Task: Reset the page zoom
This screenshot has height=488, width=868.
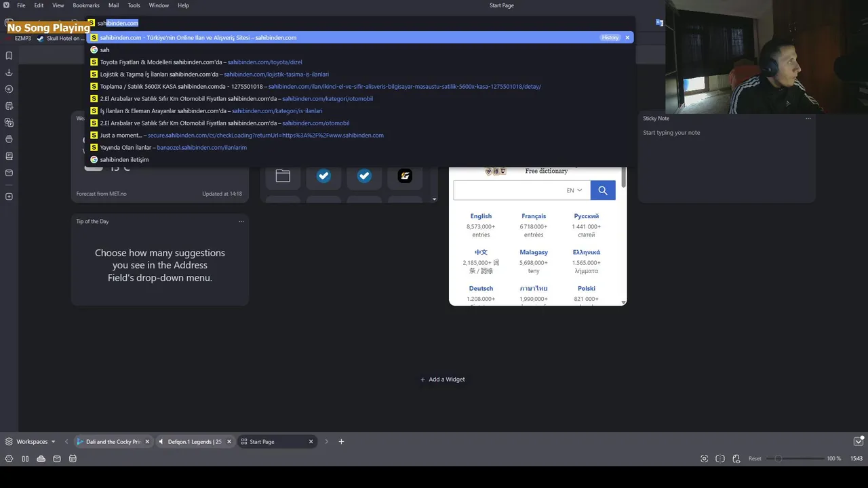Action: 755,459
